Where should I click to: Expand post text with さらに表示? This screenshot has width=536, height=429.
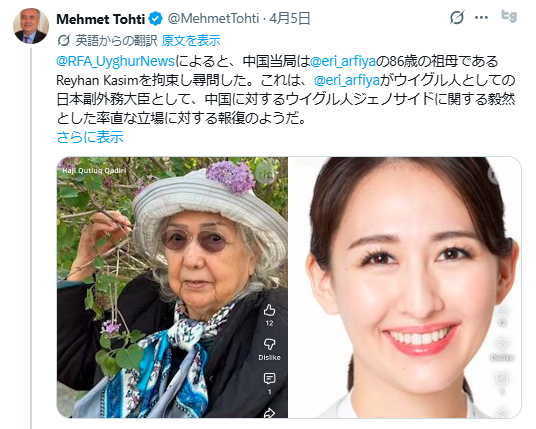(90, 137)
